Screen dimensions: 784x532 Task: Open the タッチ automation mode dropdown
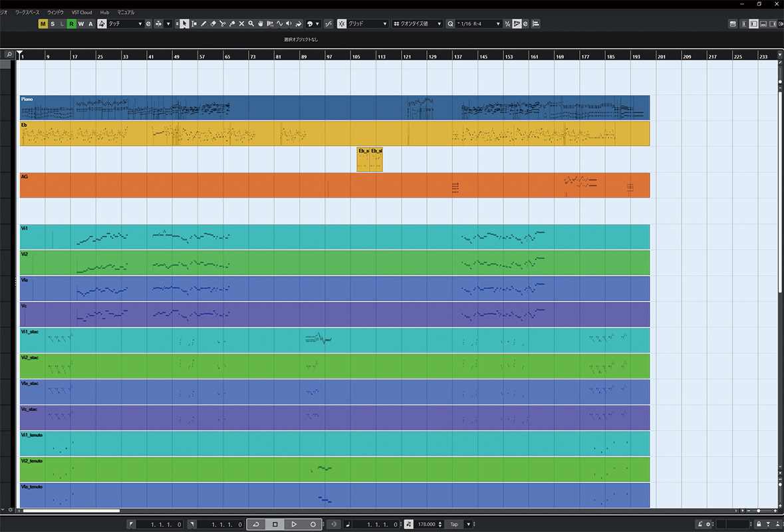click(x=124, y=24)
